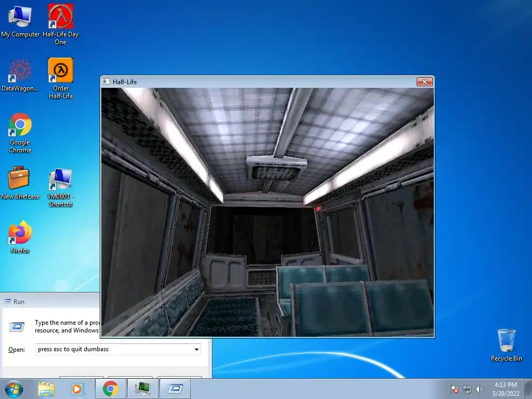The height and width of the screenshot is (399, 532).
Task: Open Windows Explorer from the taskbar
Action: pos(46,389)
